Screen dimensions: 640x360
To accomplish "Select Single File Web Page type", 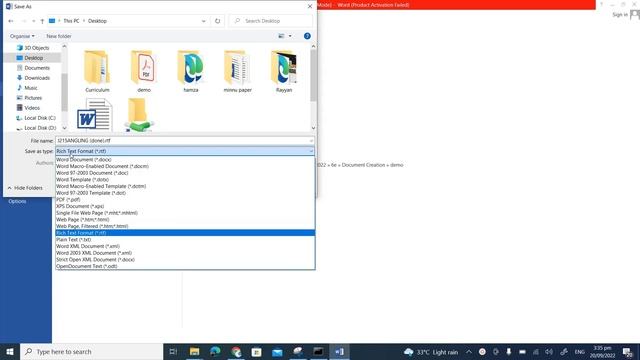I will (185, 213).
